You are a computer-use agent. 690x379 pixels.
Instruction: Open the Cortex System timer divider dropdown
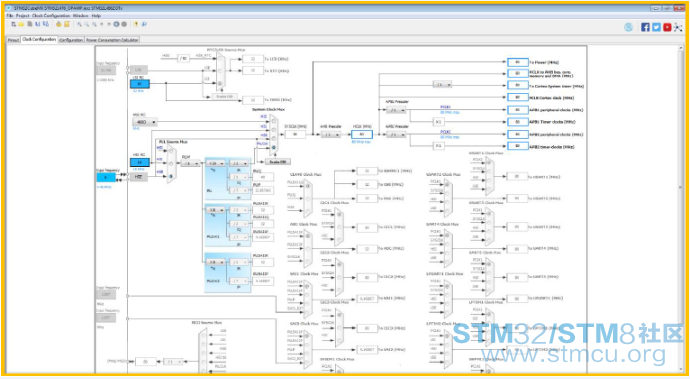(x=442, y=85)
